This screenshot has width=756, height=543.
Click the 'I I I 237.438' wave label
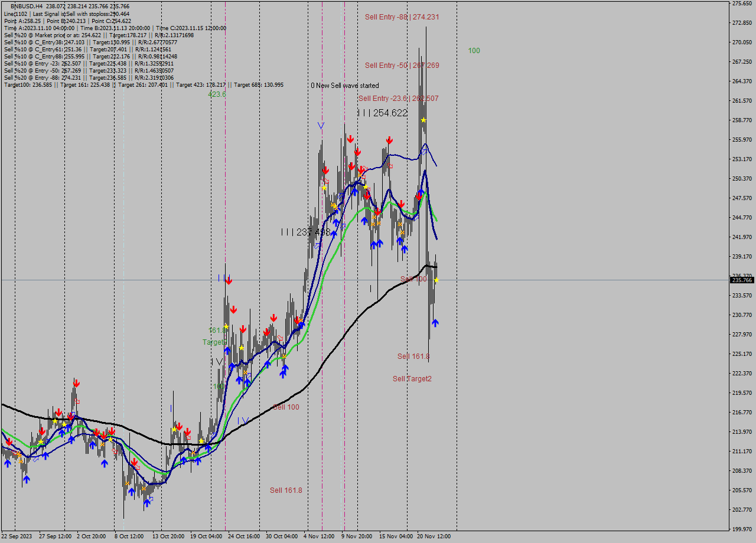pyautogui.click(x=305, y=233)
